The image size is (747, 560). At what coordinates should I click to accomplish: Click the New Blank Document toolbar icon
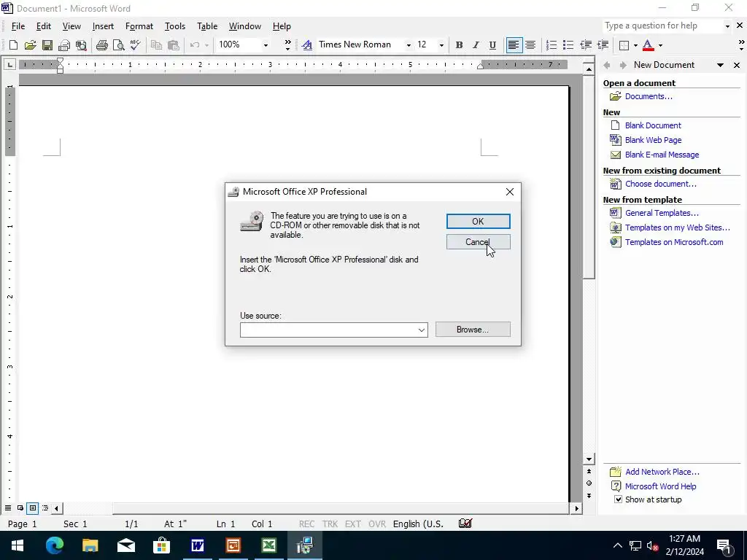tap(13, 45)
